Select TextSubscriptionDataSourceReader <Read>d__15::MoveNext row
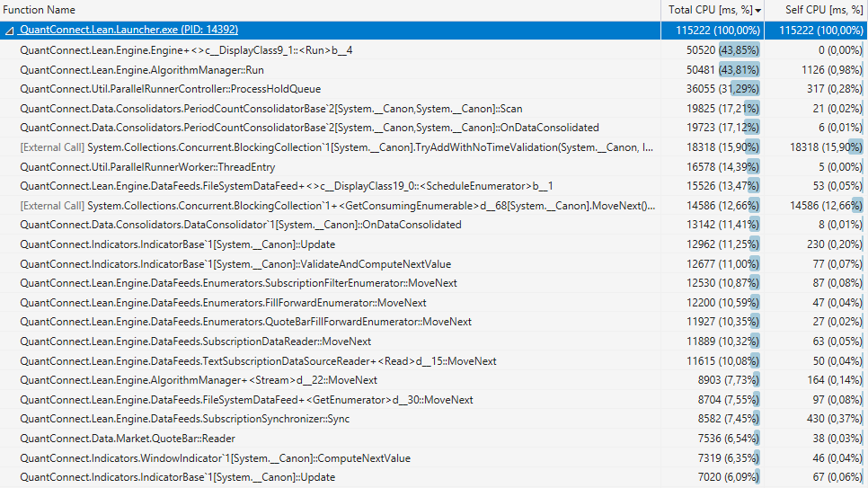The width and height of the screenshot is (868, 488). (x=434, y=360)
